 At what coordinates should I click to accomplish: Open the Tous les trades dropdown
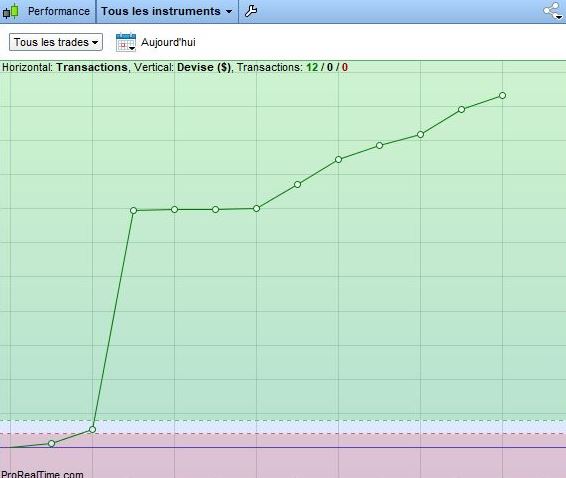click(56, 42)
